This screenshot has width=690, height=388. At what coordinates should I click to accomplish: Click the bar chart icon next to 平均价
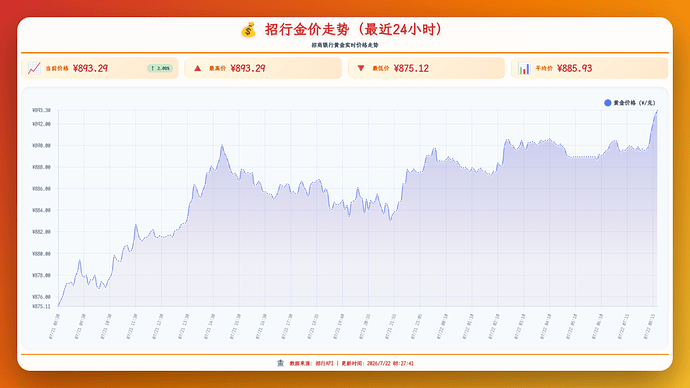(524, 68)
